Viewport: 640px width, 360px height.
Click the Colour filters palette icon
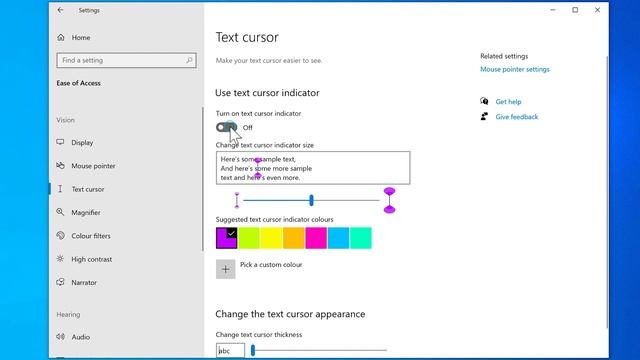click(x=60, y=236)
